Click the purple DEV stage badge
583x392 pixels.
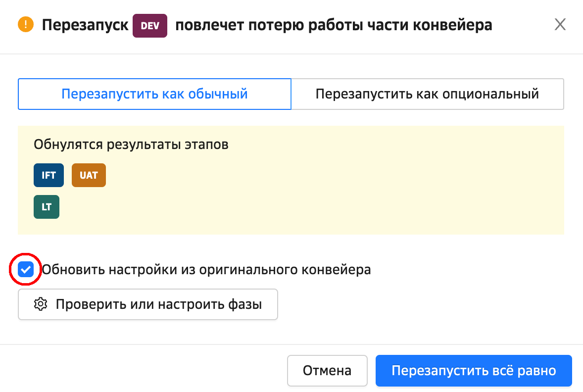pyautogui.click(x=150, y=26)
